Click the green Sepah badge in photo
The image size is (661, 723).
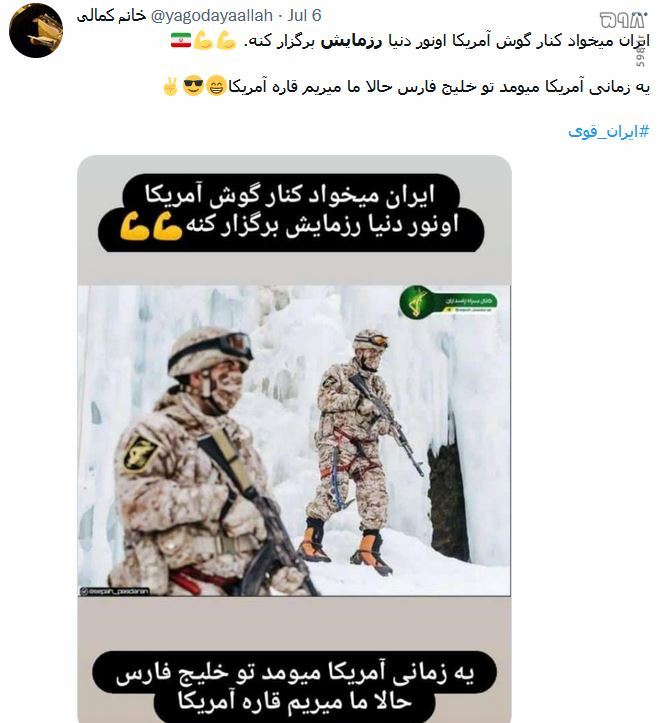click(448, 302)
